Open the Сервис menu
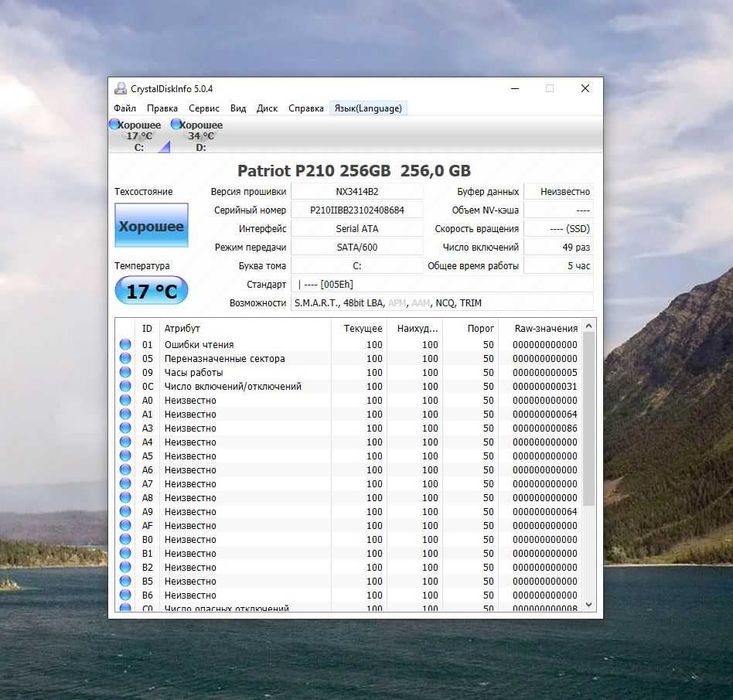 tap(204, 108)
